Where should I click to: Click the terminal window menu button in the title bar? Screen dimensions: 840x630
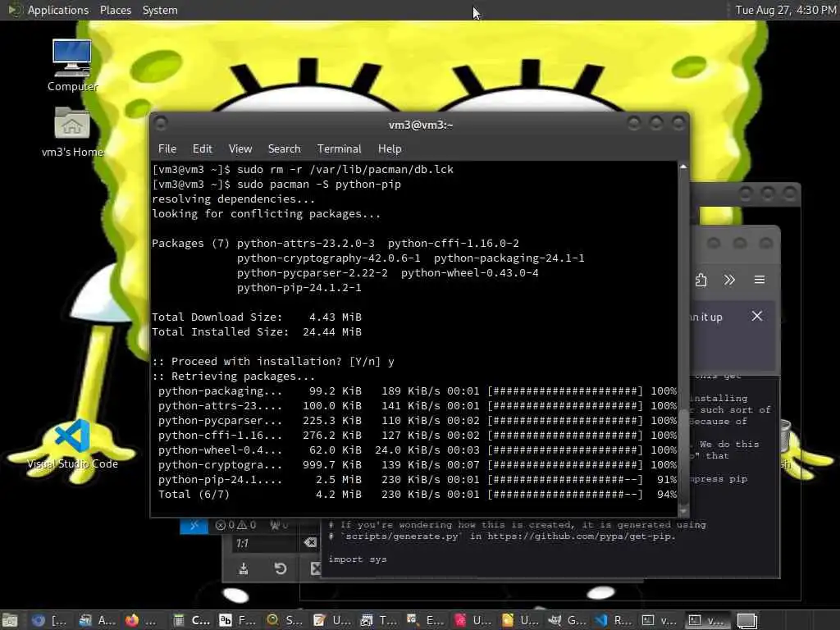160,124
